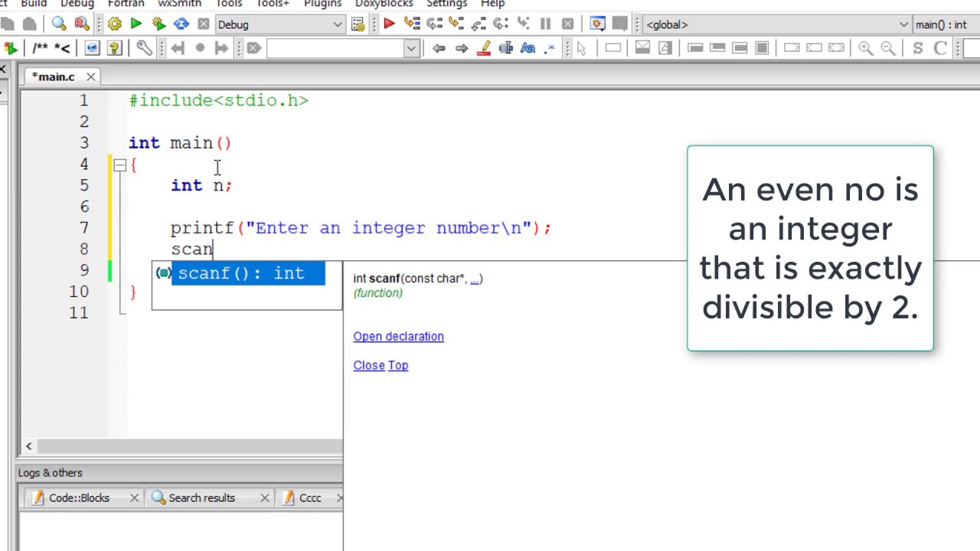
Task: Click the Build gear icon
Action: coord(114,24)
